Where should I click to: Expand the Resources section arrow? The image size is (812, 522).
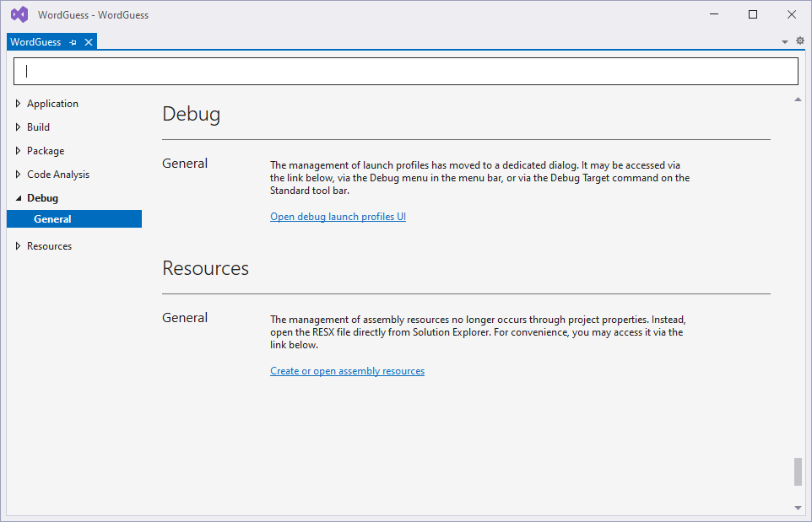pos(19,246)
